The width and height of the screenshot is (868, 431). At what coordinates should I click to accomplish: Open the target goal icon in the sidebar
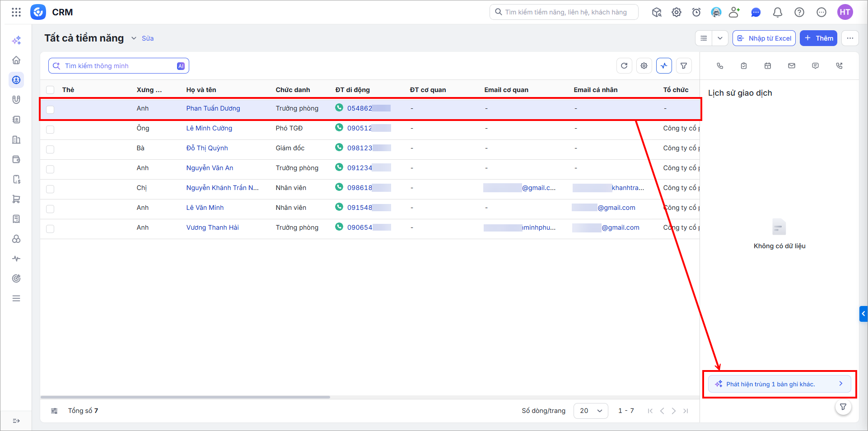tap(16, 278)
